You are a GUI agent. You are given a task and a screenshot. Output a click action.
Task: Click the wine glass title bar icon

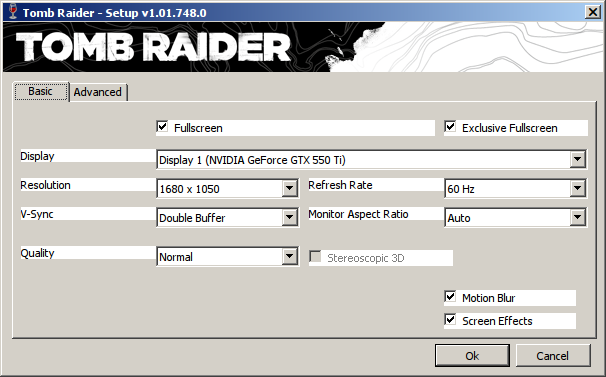[13, 12]
